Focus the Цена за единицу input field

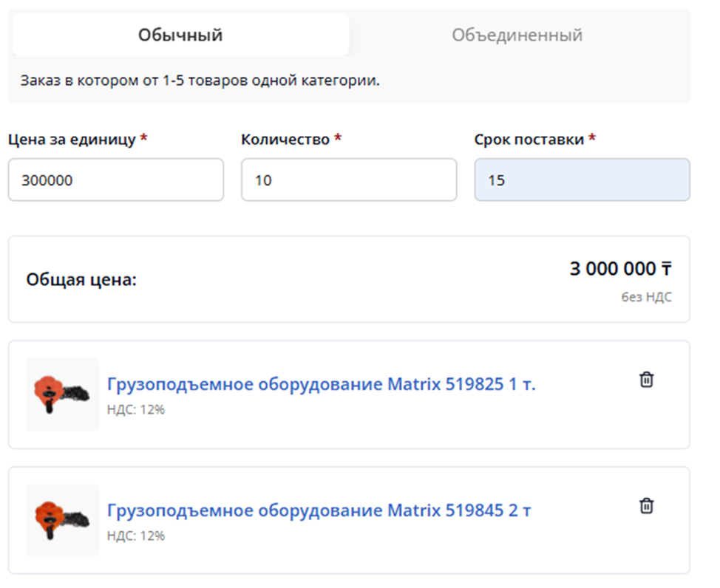tap(115, 180)
